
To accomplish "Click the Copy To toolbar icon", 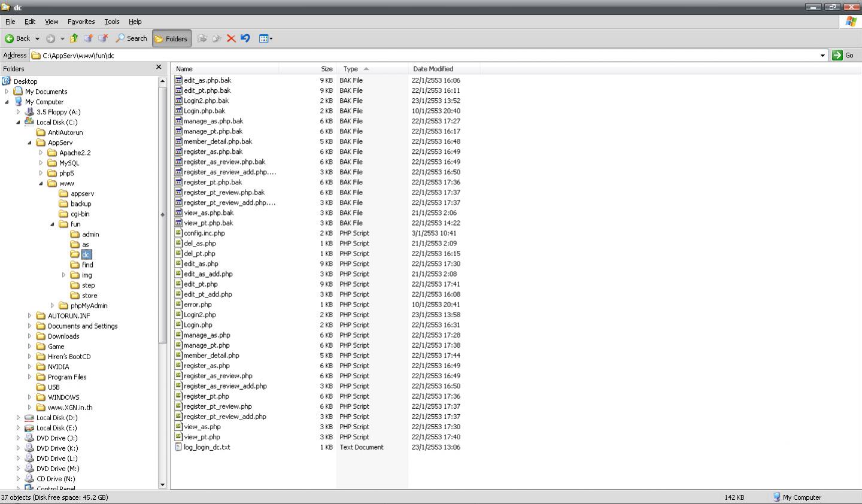I will (217, 38).
